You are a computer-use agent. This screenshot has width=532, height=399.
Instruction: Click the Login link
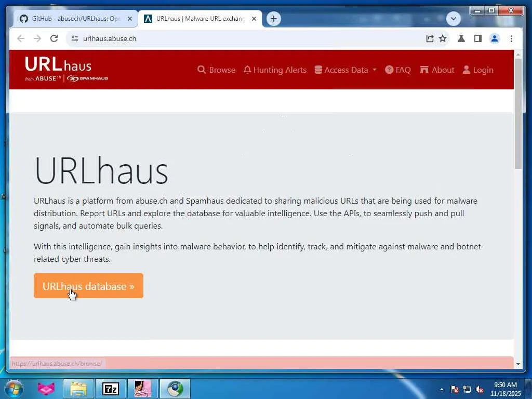[x=478, y=70]
